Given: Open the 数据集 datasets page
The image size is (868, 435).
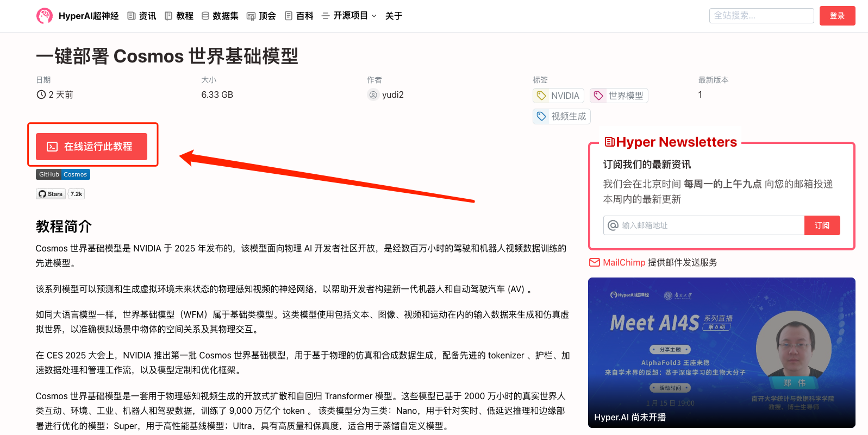Looking at the screenshot, I should 220,16.
